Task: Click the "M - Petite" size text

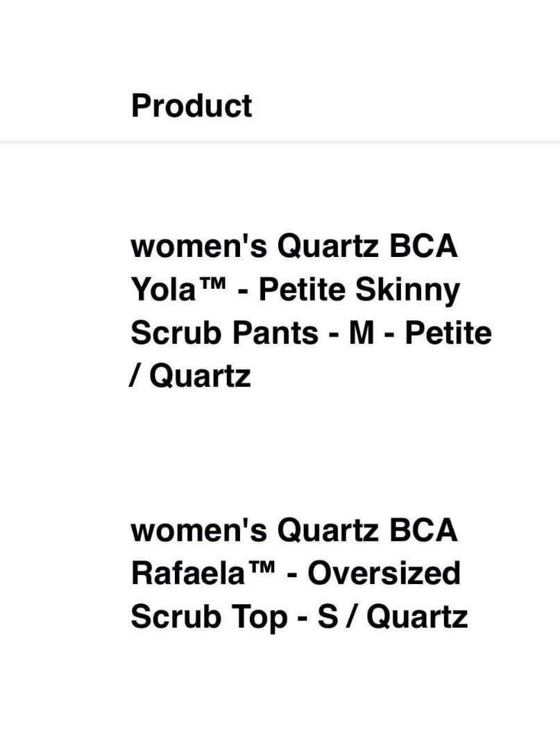Action: (420, 333)
